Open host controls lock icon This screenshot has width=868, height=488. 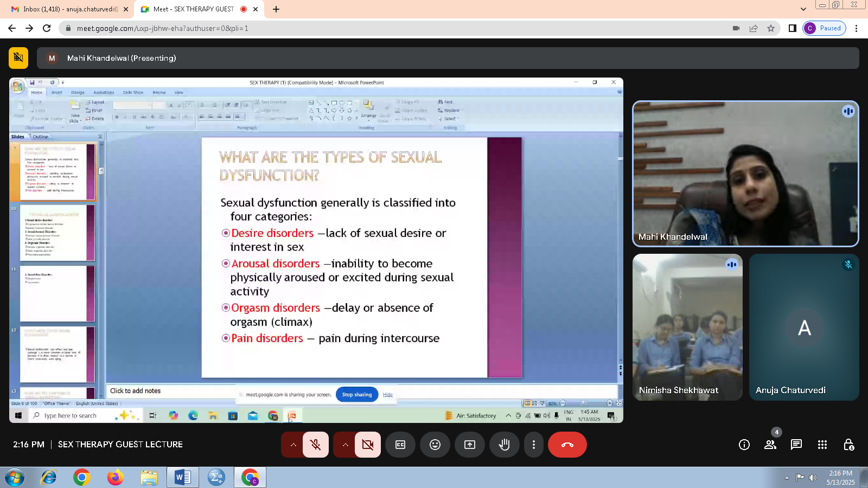[x=848, y=445]
